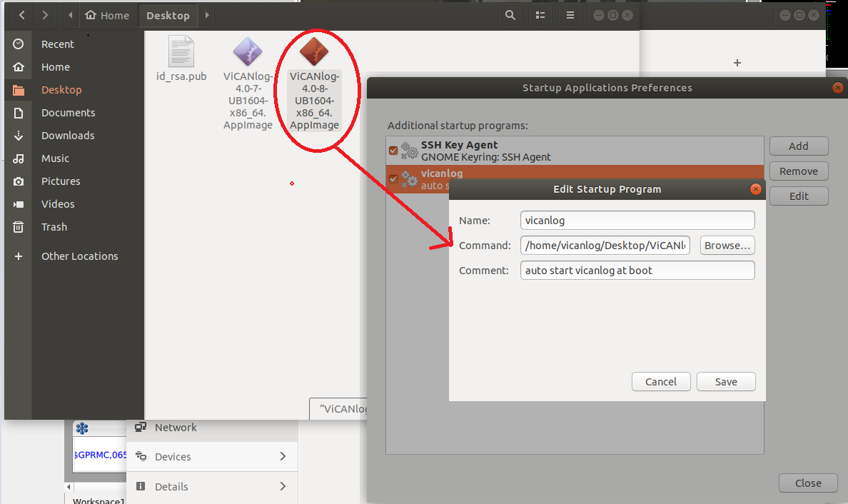Open Recent via its clock icon
The height and width of the screenshot is (504, 848).
(x=19, y=44)
